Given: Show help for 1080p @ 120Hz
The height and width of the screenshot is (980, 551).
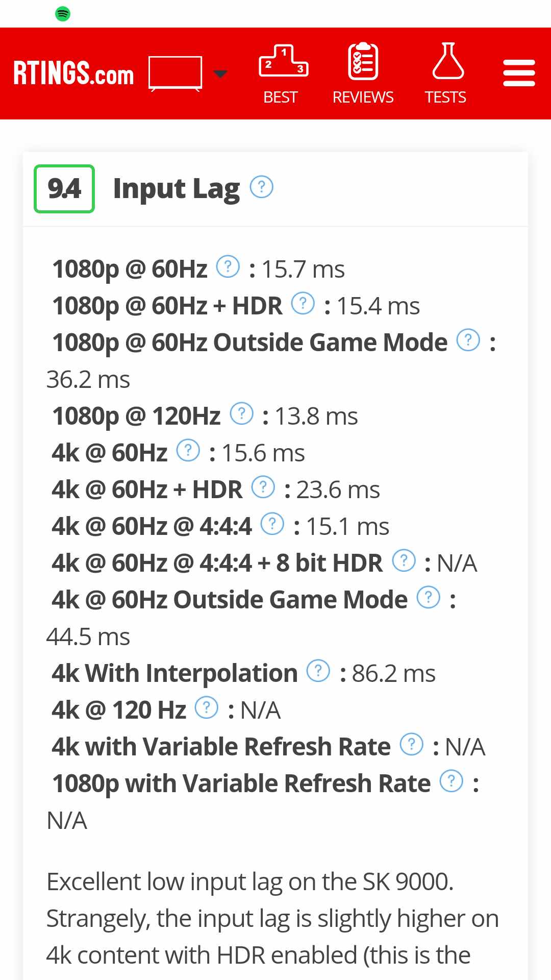Looking at the screenshot, I should pos(242,414).
